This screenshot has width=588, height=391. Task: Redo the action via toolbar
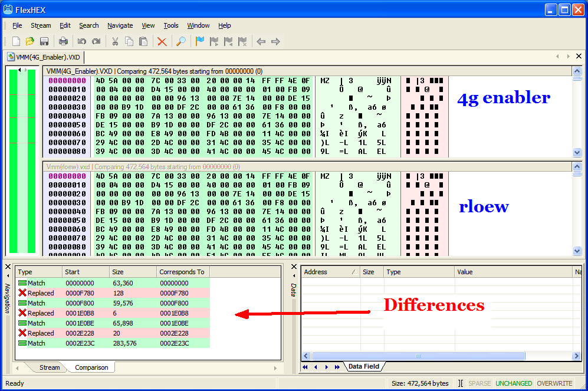point(96,41)
